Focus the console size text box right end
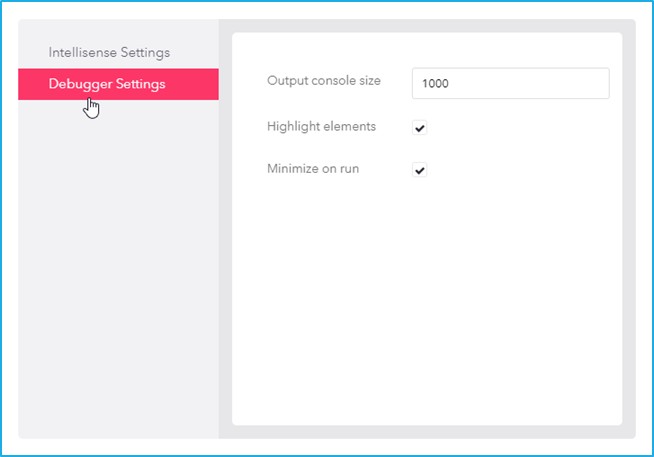654x457 pixels. click(601, 83)
